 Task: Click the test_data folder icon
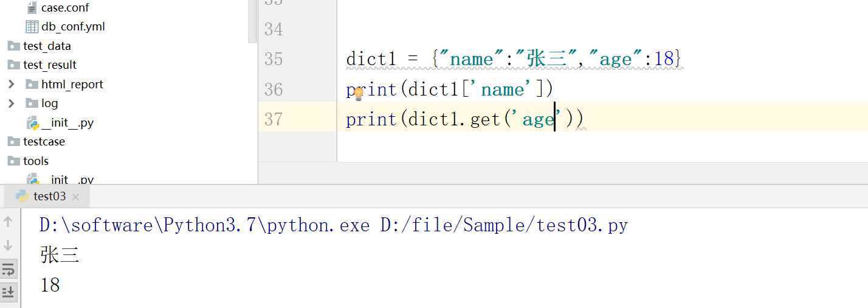[x=13, y=46]
